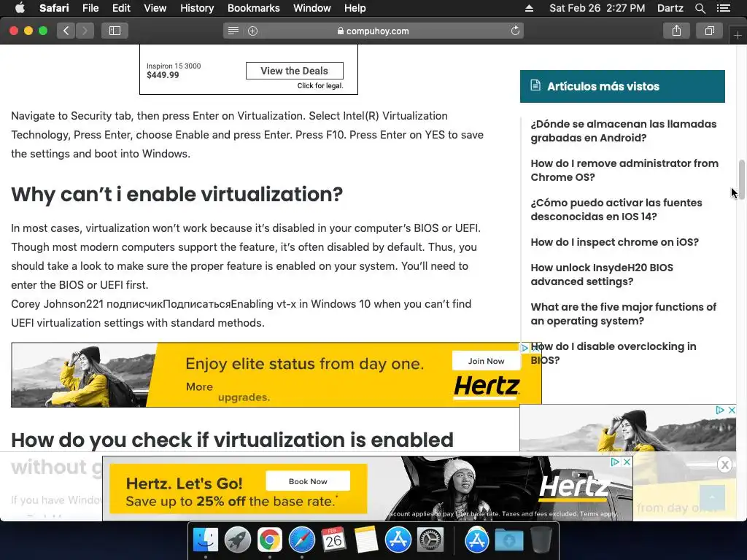Go forward with Safari's forward arrow

click(x=85, y=31)
